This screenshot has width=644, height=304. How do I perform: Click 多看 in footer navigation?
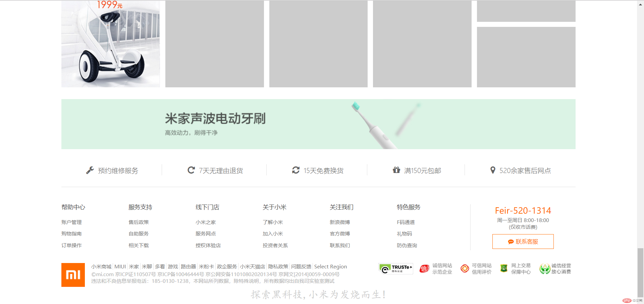(x=160, y=266)
